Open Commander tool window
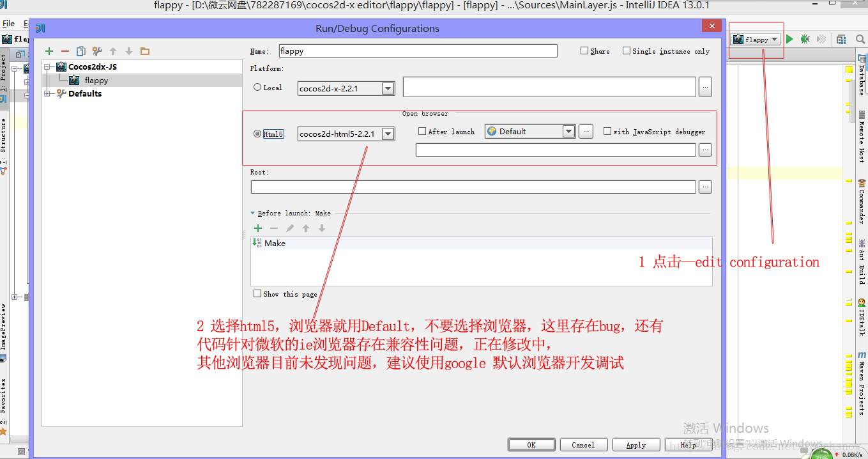The image size is (868, 459). pyautogui.click(x=861, y=202)
